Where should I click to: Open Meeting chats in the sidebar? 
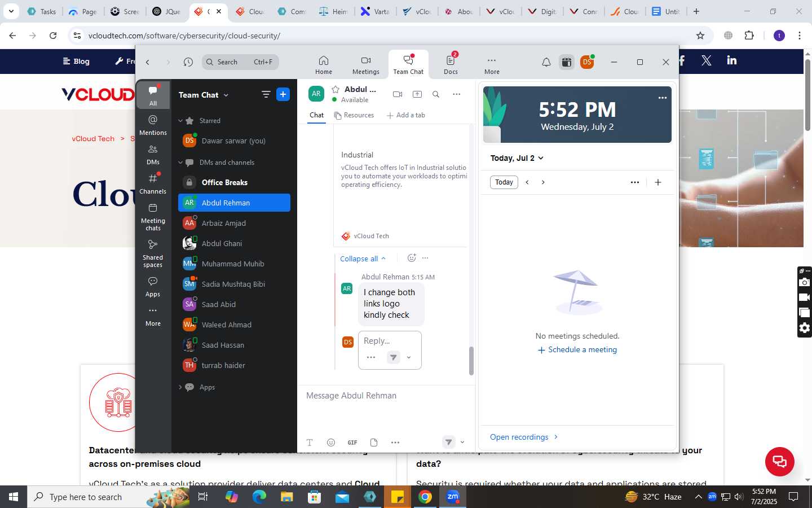153,217
